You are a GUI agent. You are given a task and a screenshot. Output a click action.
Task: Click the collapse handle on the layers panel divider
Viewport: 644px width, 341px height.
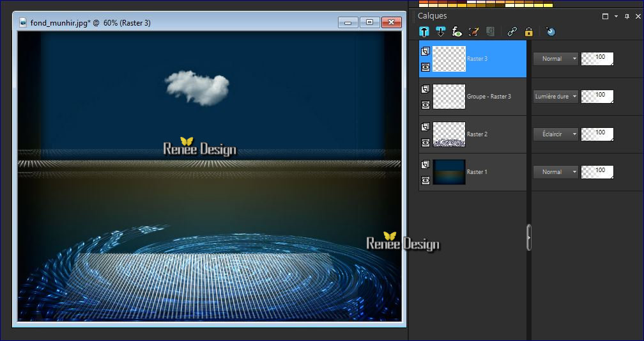[529, 237]
